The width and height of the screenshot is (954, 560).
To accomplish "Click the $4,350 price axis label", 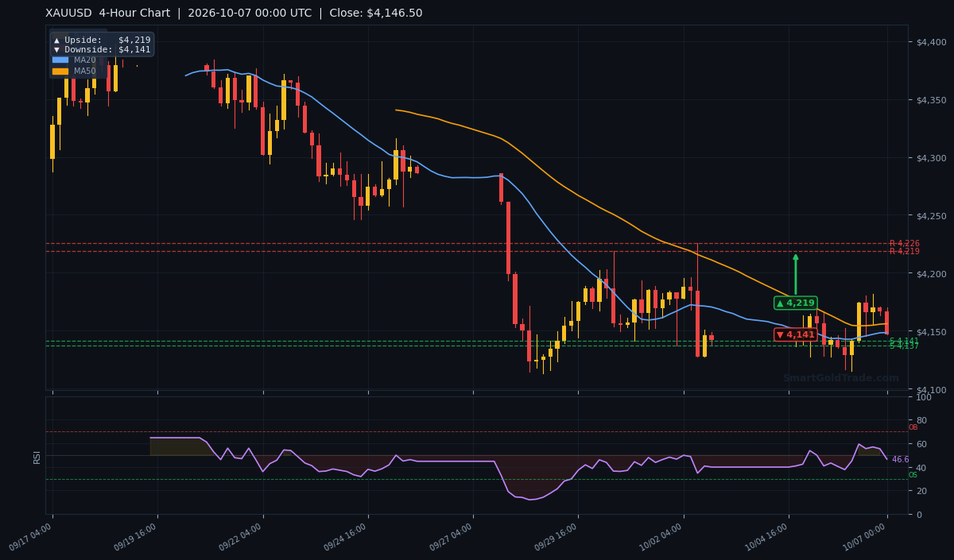I will click(930, 100).
